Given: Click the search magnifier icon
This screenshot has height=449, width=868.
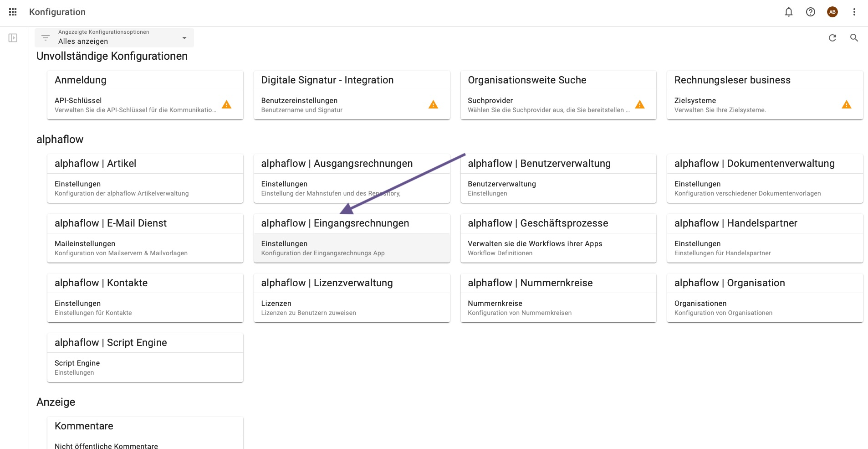Looking at the screenshot, I should coord(854,38).
